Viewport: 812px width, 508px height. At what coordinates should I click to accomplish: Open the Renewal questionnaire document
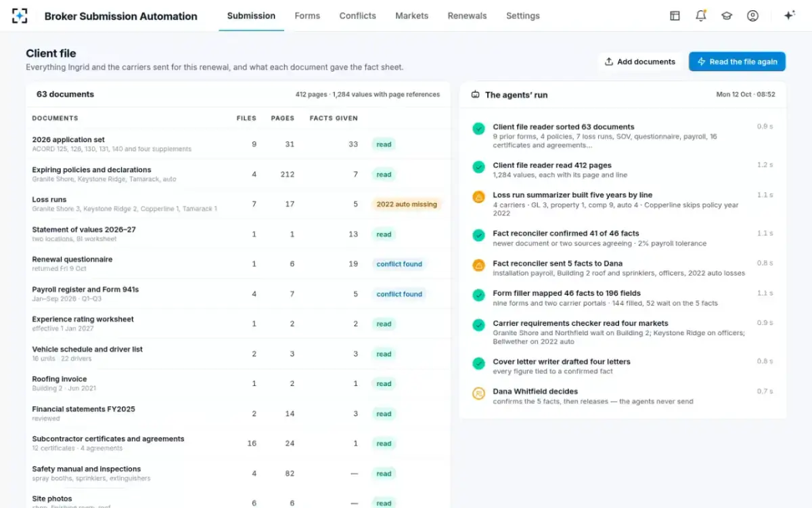tap(238, 263)
